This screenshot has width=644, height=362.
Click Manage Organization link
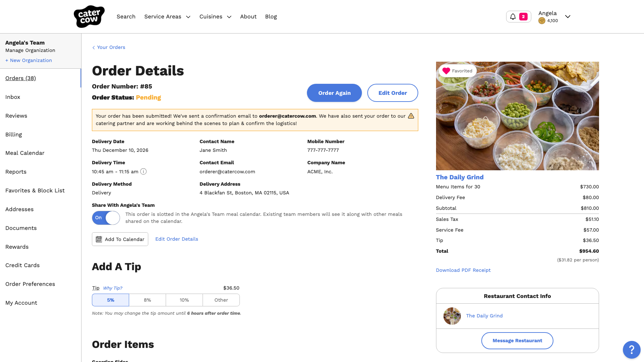coord(30,50)
